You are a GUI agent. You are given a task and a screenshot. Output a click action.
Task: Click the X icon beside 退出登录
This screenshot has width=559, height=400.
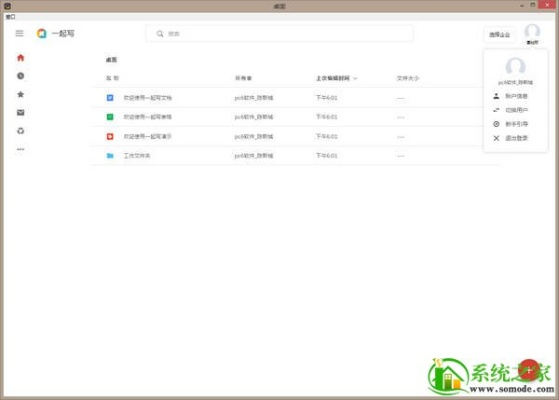coord(496,138)
